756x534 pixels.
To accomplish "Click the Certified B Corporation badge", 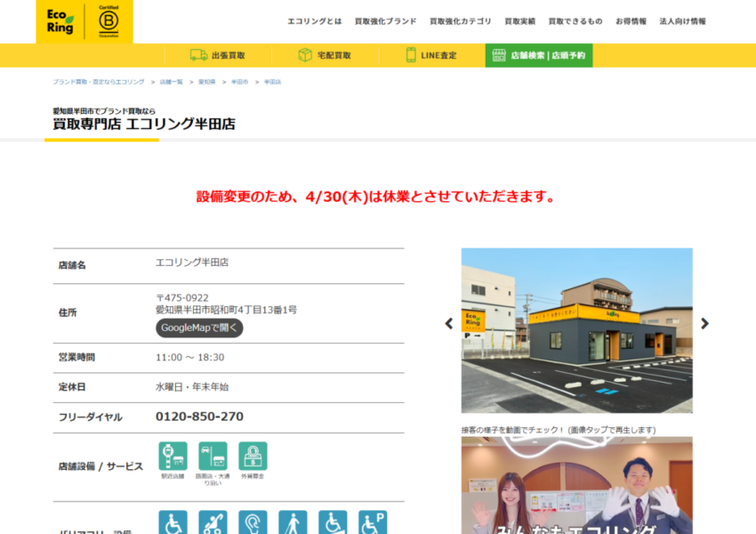I will coord(109,21).
